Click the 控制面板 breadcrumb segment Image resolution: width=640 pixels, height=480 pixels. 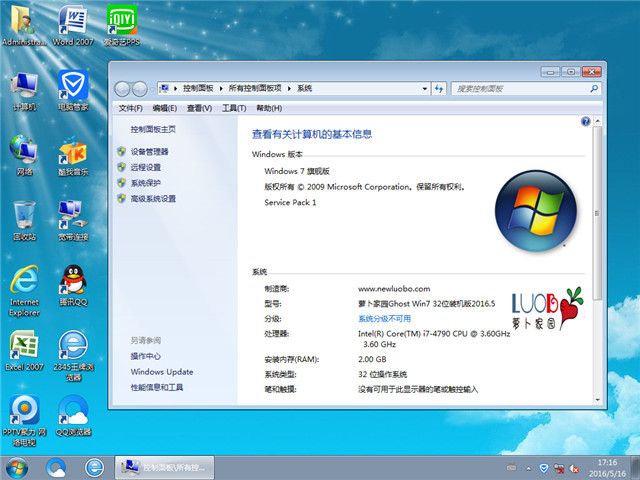click(198, 88)
